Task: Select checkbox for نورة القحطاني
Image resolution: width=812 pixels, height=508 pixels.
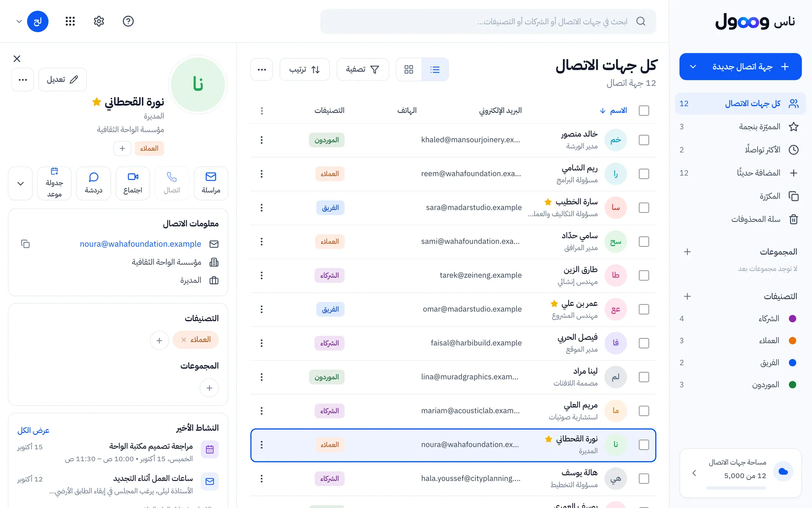Action: point(644,444)
